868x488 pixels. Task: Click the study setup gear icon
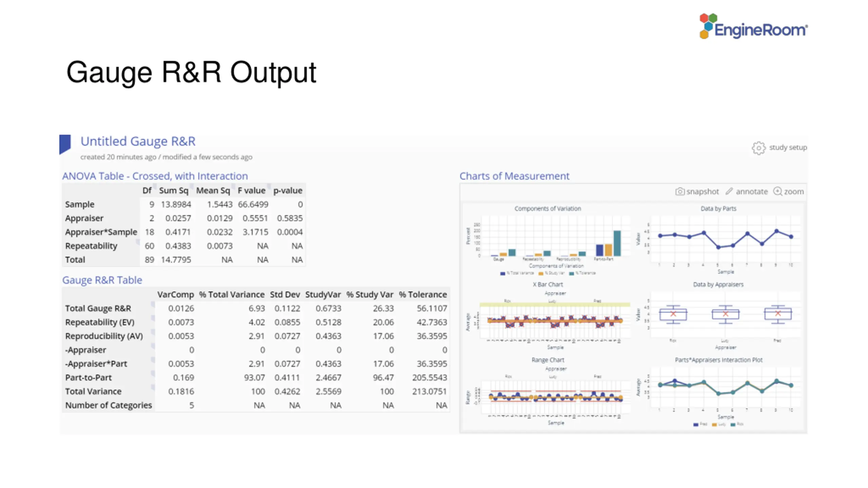758,148
